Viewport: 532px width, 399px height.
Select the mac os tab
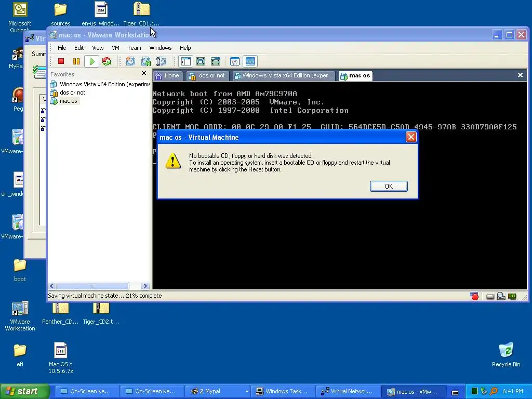tap(355, 76)
